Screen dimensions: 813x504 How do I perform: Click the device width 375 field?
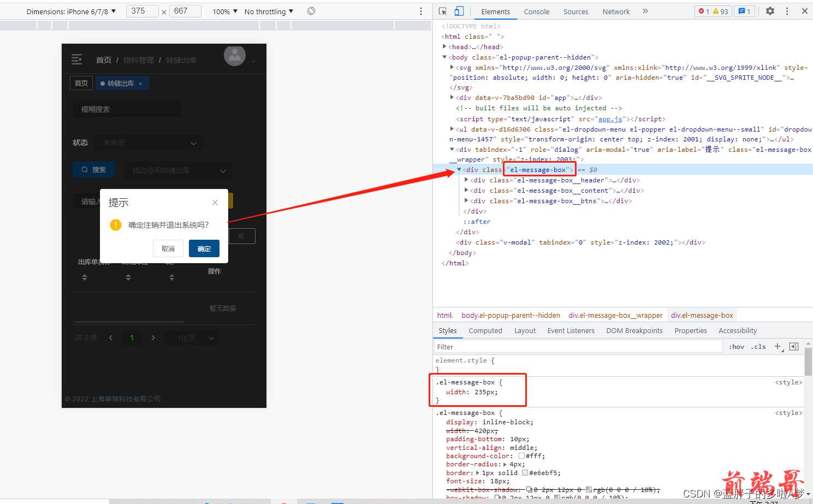143,11
